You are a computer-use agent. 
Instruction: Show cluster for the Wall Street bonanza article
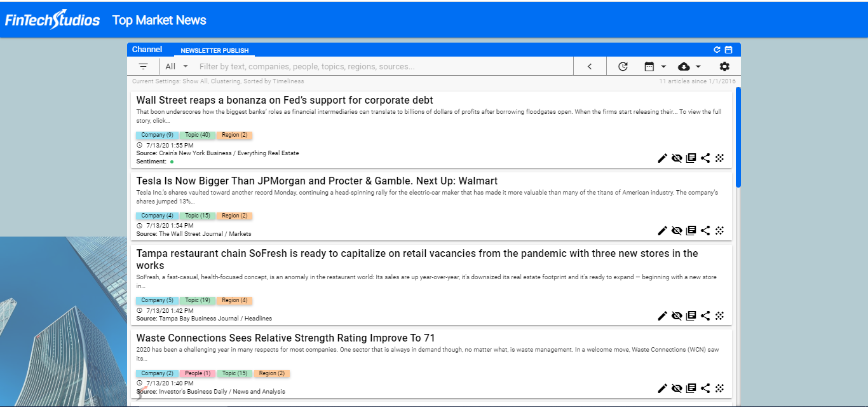point(719,158)
